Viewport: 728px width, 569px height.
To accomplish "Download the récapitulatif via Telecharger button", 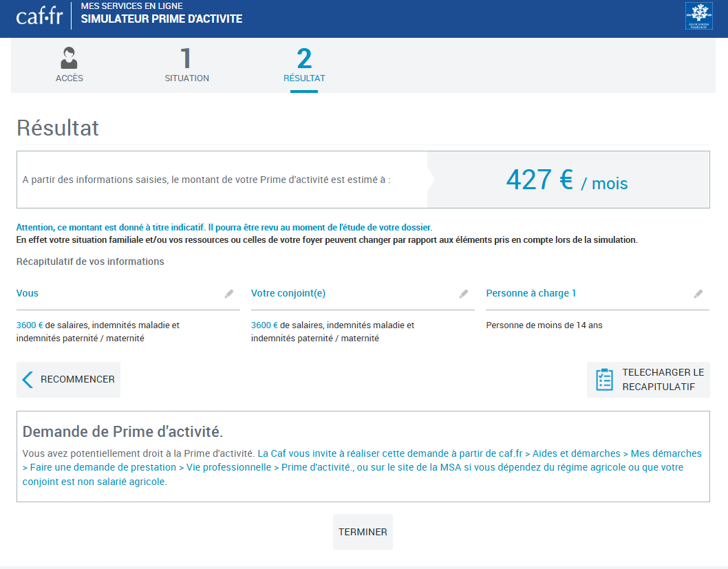I will coord(648,380).
